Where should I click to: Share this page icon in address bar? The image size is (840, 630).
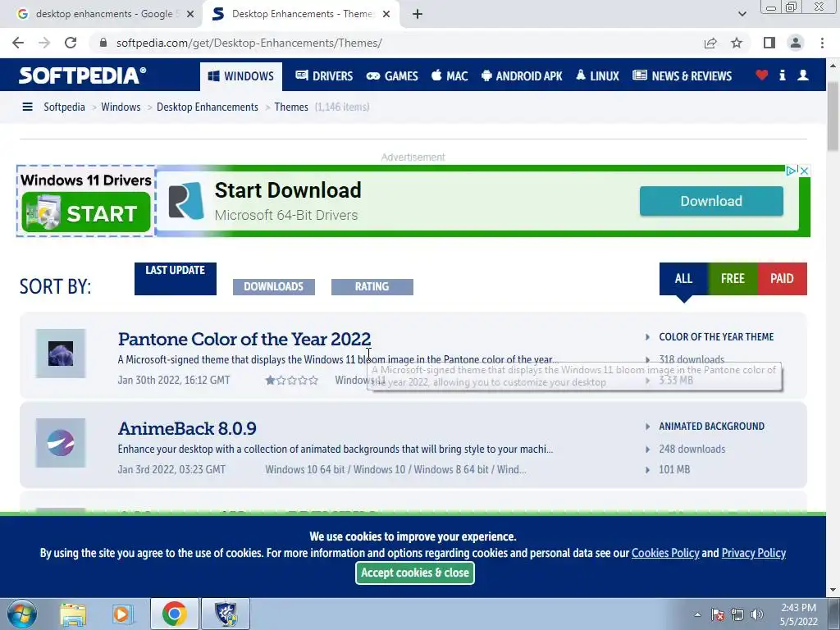point(710,43)
